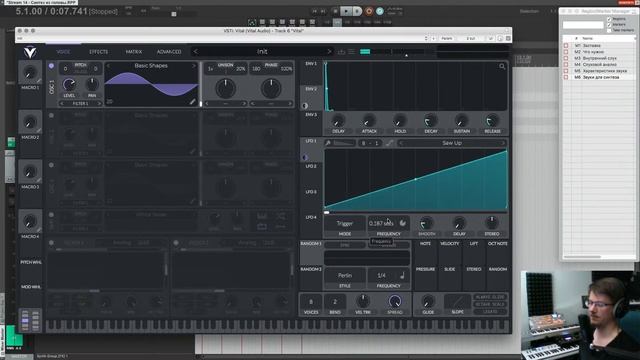Select the LFO 1 paint brush tool
Screen dimensions: 640x360
(x=328, y=143)
